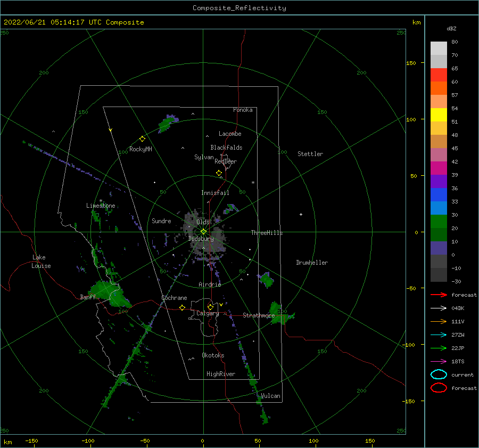Screen dimensions: 479x448
Task: Click the ThreeHills label
Action: pos(267,233)
